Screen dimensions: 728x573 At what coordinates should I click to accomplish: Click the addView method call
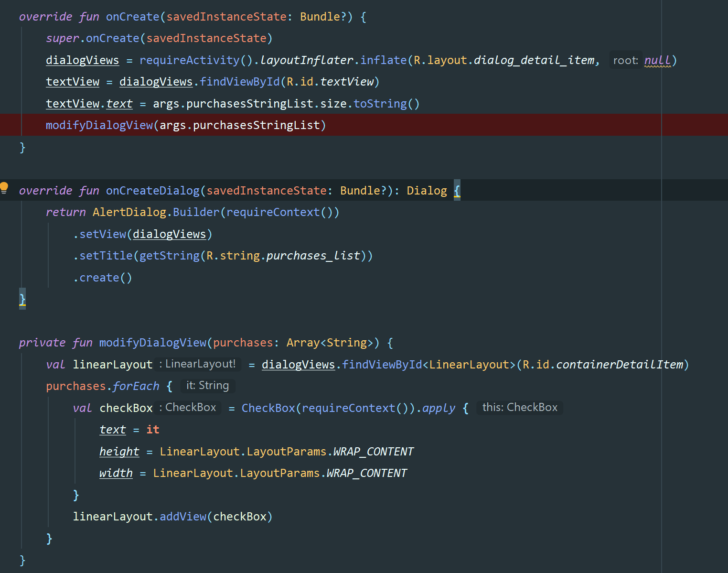[x=183, y=517]
